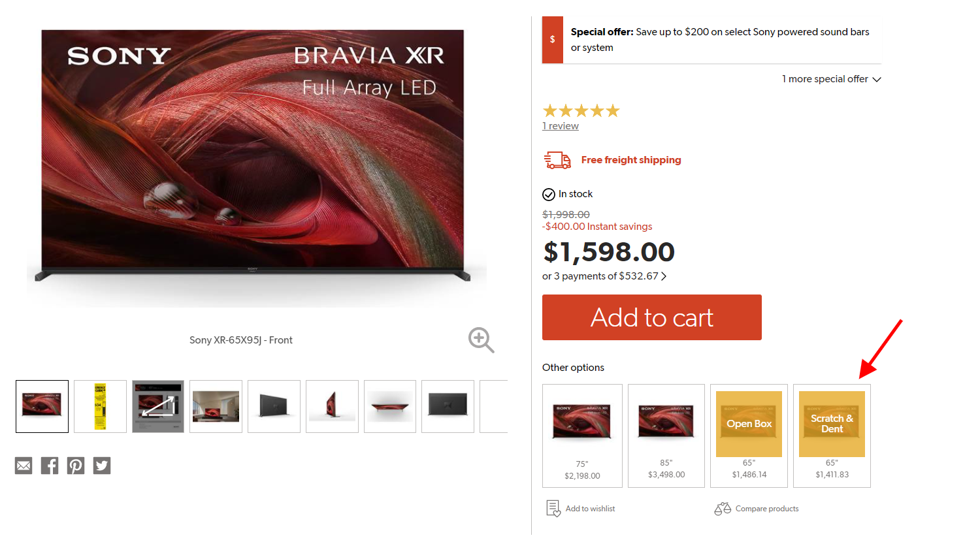
Task: Share product via email icon
Action: coord(24,466)
